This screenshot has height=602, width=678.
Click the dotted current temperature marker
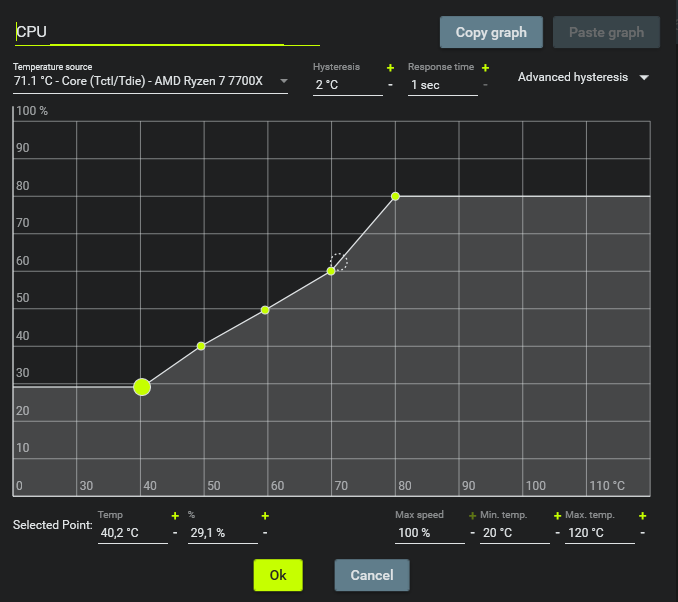[x=339, y=262]
